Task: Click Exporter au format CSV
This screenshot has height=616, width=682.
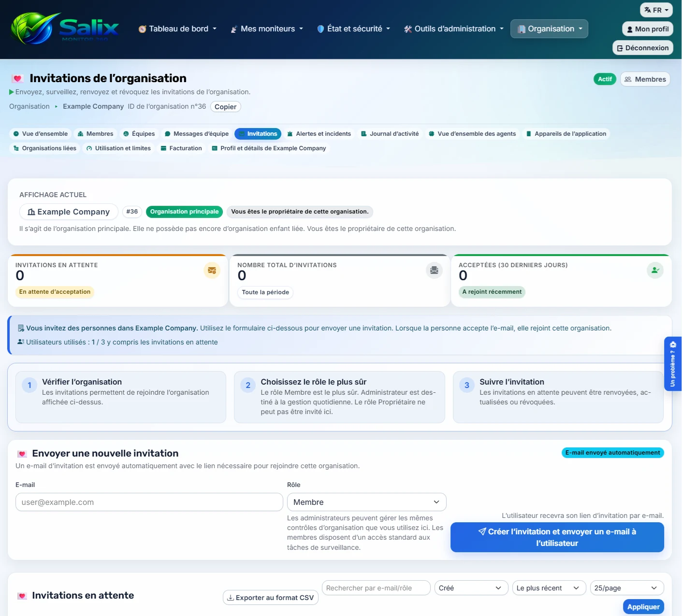Action: click(x=271, y=598)
